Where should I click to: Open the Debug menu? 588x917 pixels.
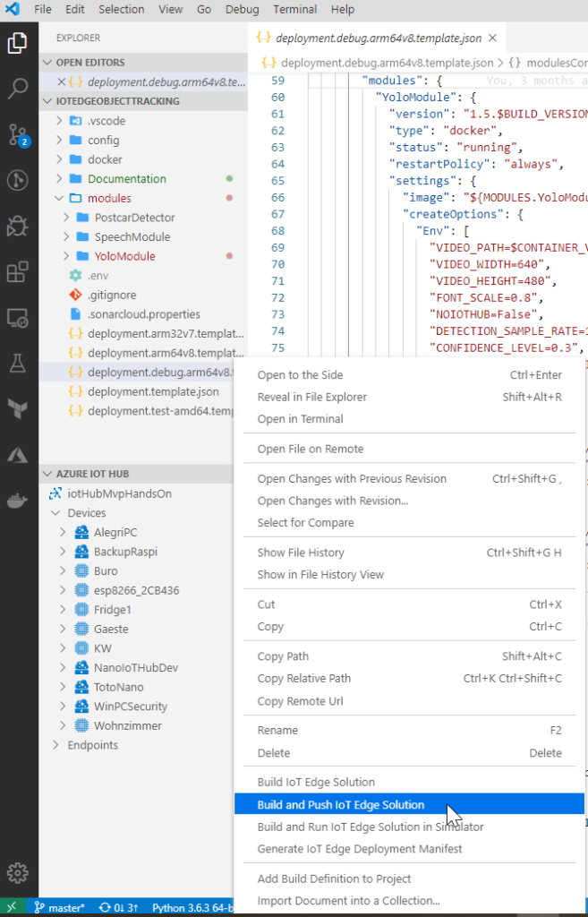point(242,9)
